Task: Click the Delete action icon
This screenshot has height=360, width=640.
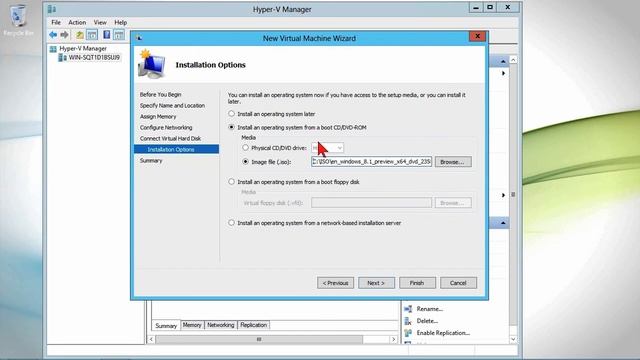Action: [408, 321]
